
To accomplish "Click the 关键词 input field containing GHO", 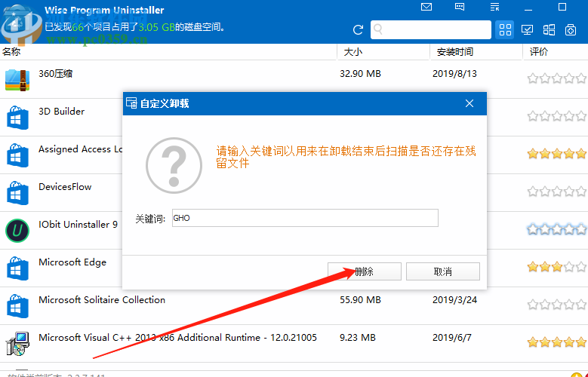I will (305, 218).
